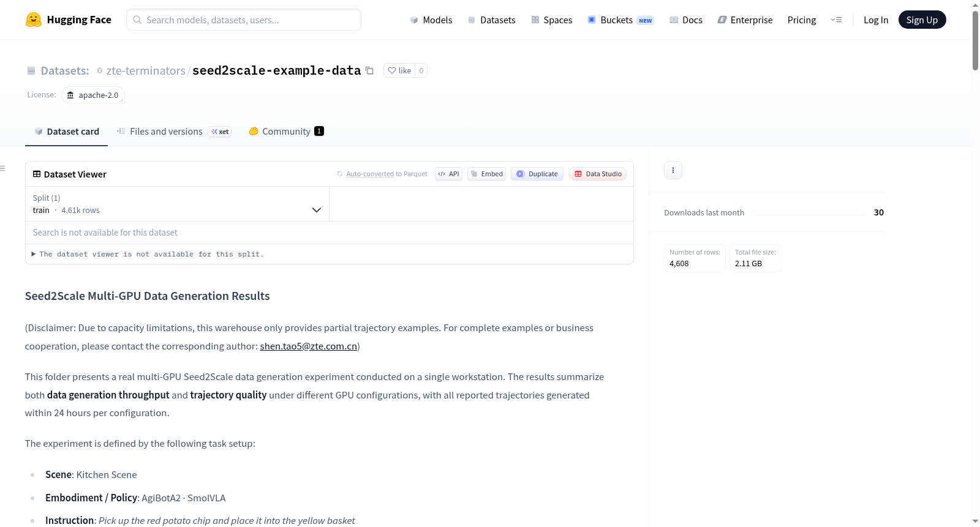
Task: Click the zte-terminators organization avatar icon
Action: [x=100, y=70]
